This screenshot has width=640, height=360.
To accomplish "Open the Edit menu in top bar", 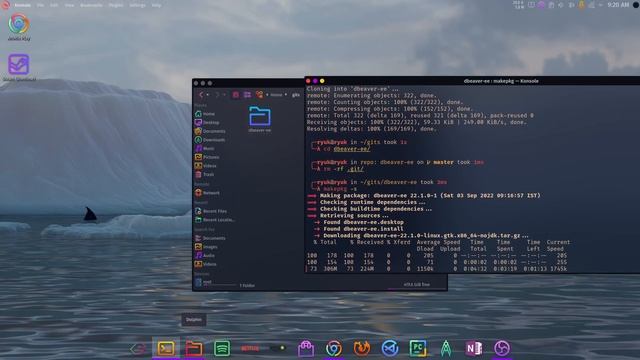I will 54,5.
